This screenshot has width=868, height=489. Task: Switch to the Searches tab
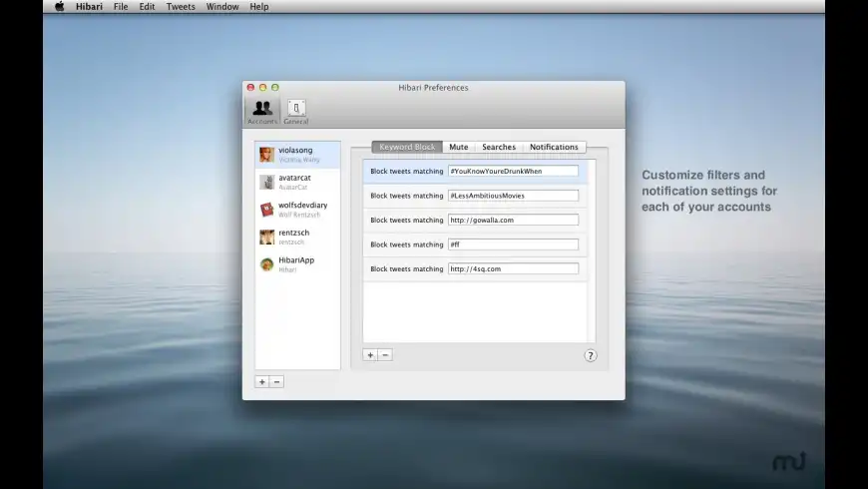click(499, 147)
